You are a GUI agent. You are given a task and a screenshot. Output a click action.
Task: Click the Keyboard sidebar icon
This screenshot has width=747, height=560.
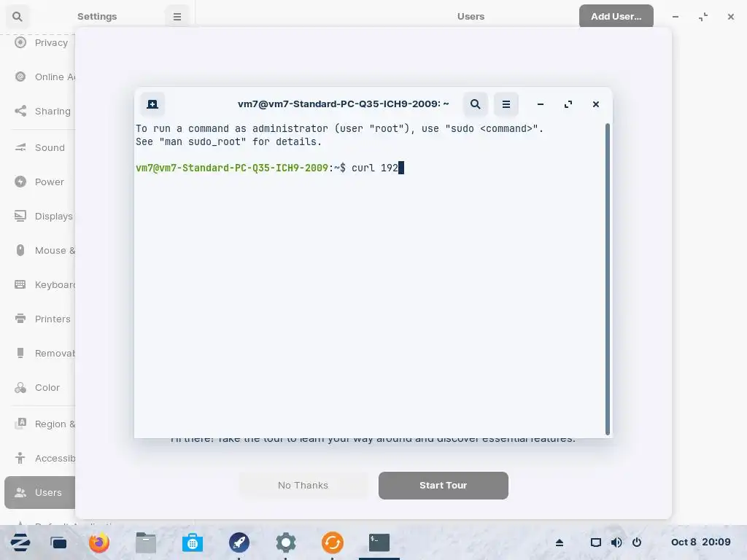pyautogui.click(x=20, y=285)
